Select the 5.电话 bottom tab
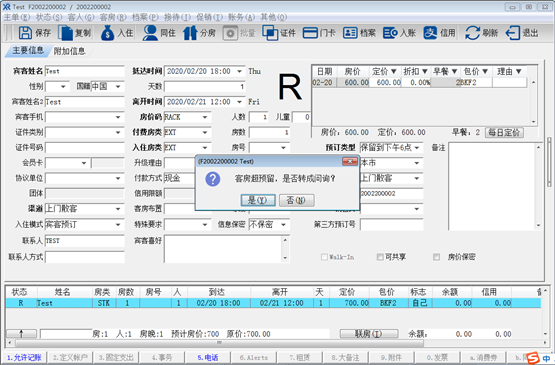This screenshot has width=555, height=365. 208,358
